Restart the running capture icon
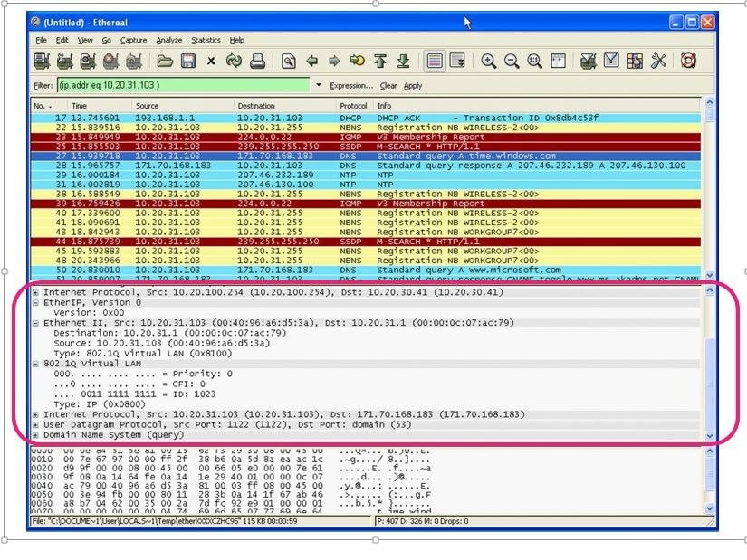 pos(134,61)
